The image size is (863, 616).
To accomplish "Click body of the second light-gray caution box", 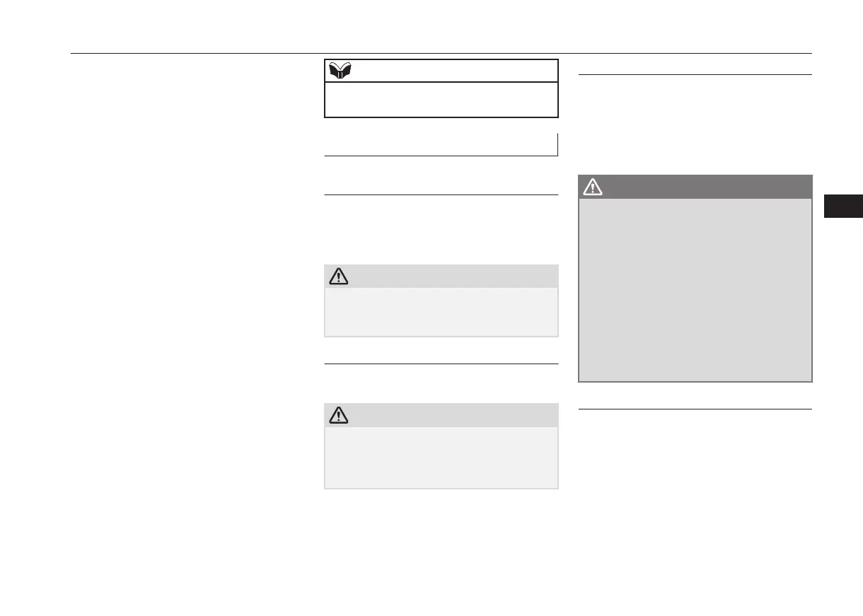I will tap(441, 457).
